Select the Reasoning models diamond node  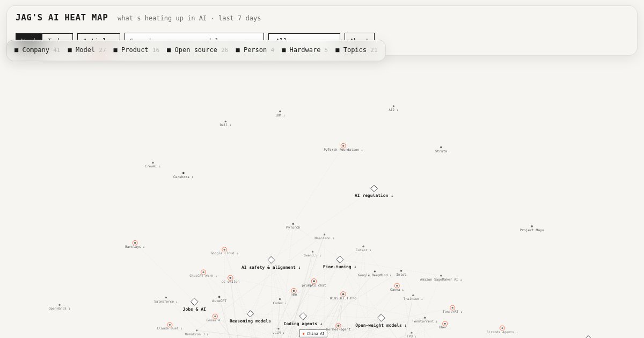250,313
